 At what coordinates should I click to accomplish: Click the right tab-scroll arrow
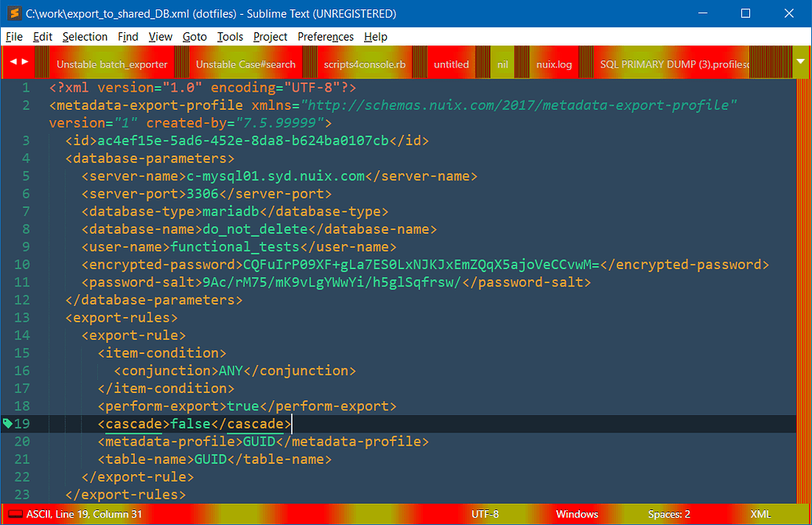[22, 61]
